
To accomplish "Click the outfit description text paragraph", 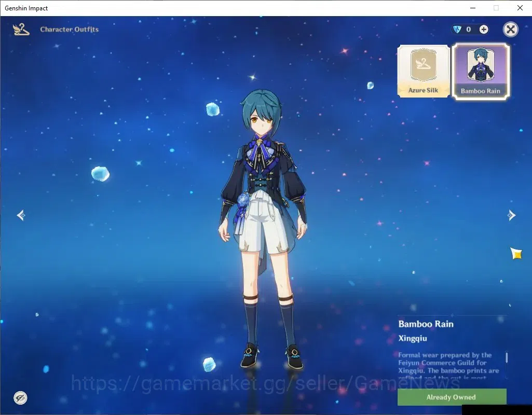I will coord(448,366).
